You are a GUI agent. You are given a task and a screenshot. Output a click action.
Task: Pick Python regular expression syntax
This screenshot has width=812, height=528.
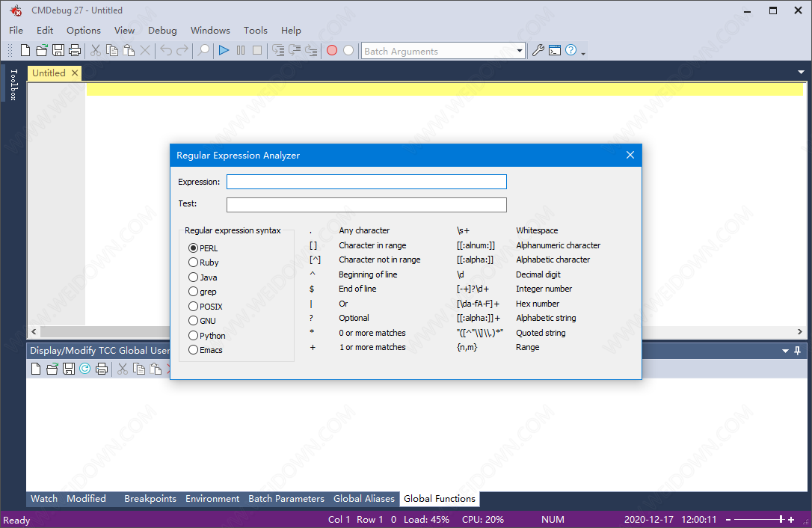[x=207, y=335]
